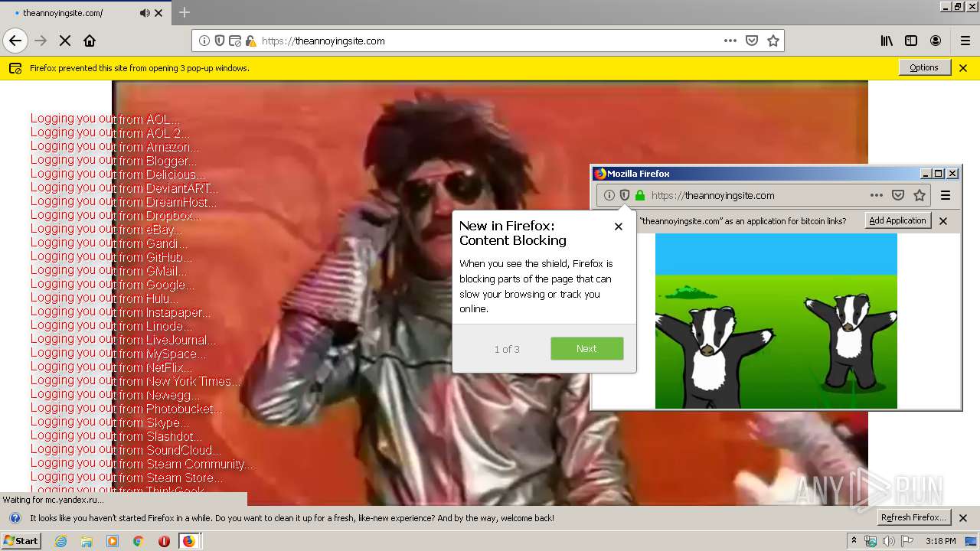The image size is (980, 551).
Task: Open Options on the pop-up blocked bar
Action: point(924,67)
